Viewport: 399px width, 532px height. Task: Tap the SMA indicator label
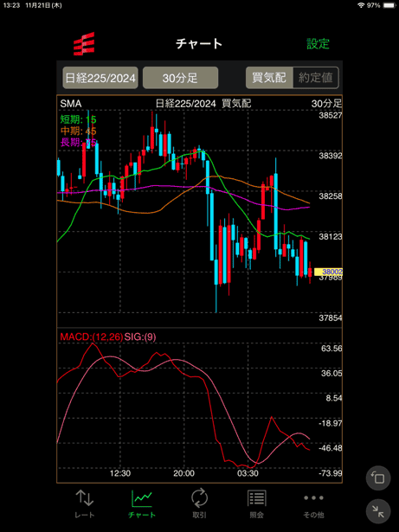coord(71,104)
